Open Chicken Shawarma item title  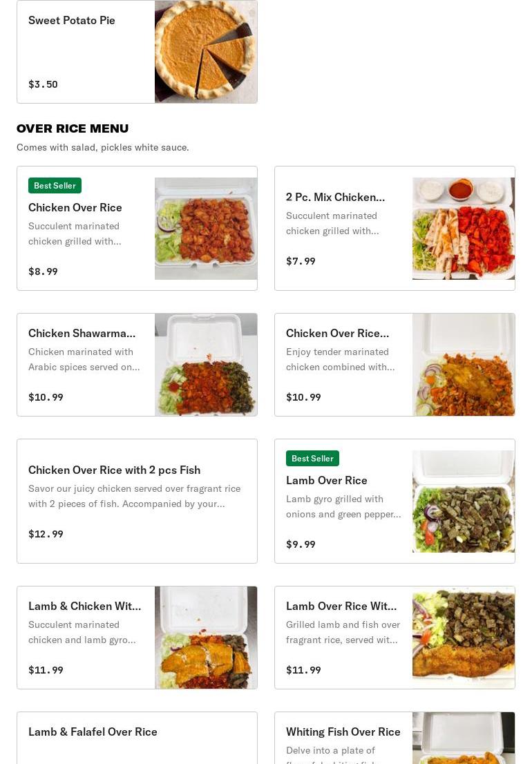pyautogui.click(x=82, y=333)
